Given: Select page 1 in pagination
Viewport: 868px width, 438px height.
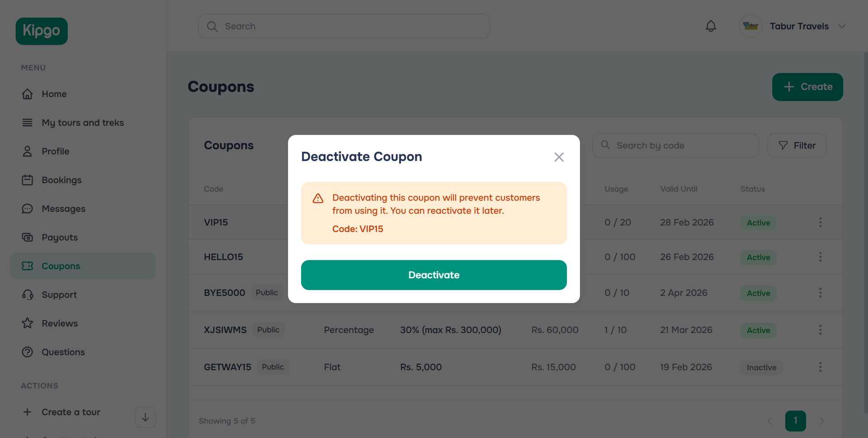Looking at the screenshot, I should pos(795,421).
